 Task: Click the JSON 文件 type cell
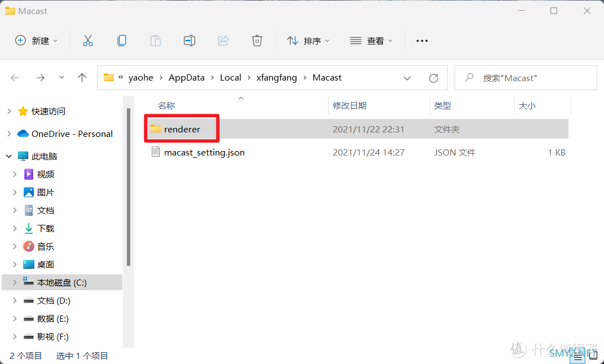pos(455,152)
